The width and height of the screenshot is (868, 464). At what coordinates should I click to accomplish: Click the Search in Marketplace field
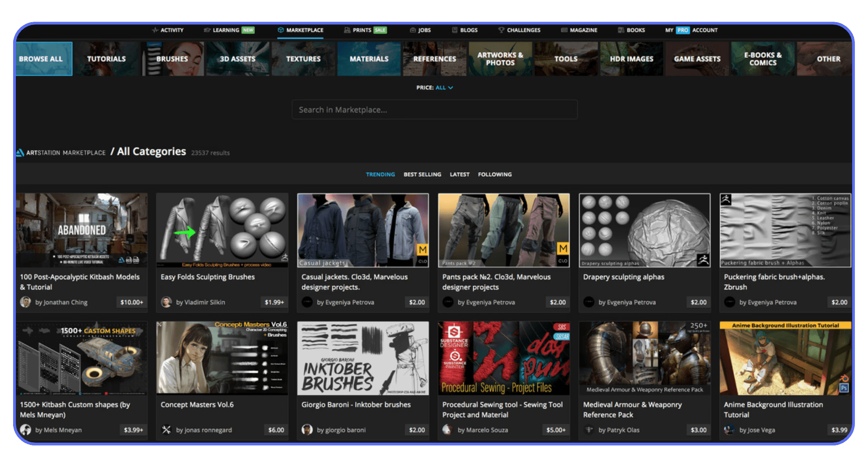[x=434, y=110]
